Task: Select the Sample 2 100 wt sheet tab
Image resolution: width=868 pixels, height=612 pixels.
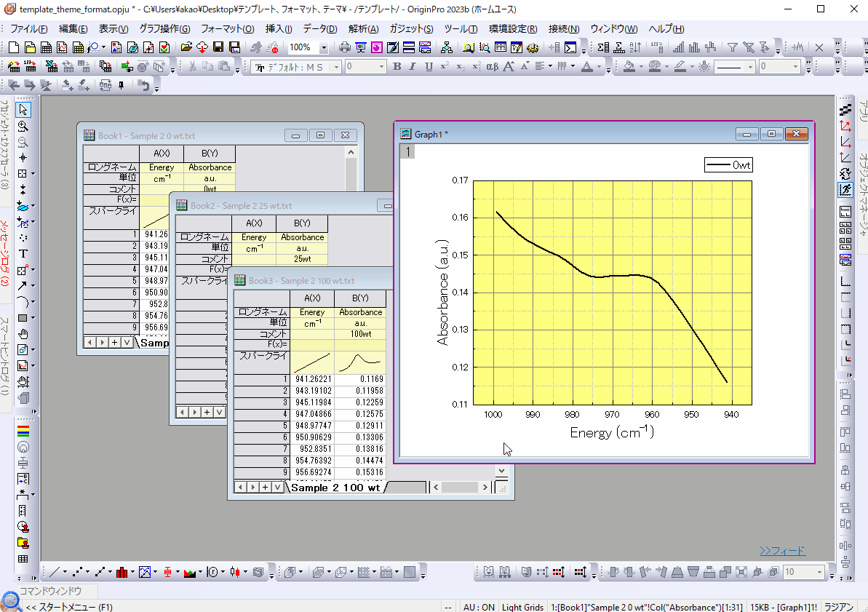Action: pos(335,488)
